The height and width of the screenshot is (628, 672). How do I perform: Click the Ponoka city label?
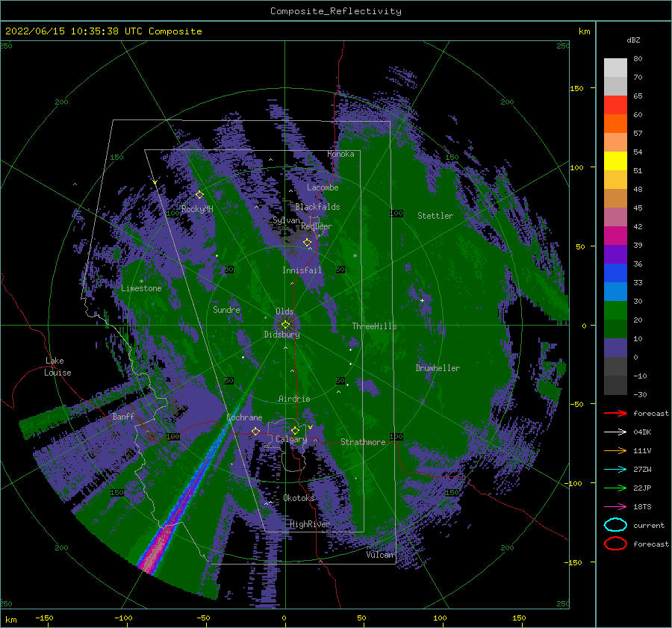pyautogui.click(x=340, y=154)
